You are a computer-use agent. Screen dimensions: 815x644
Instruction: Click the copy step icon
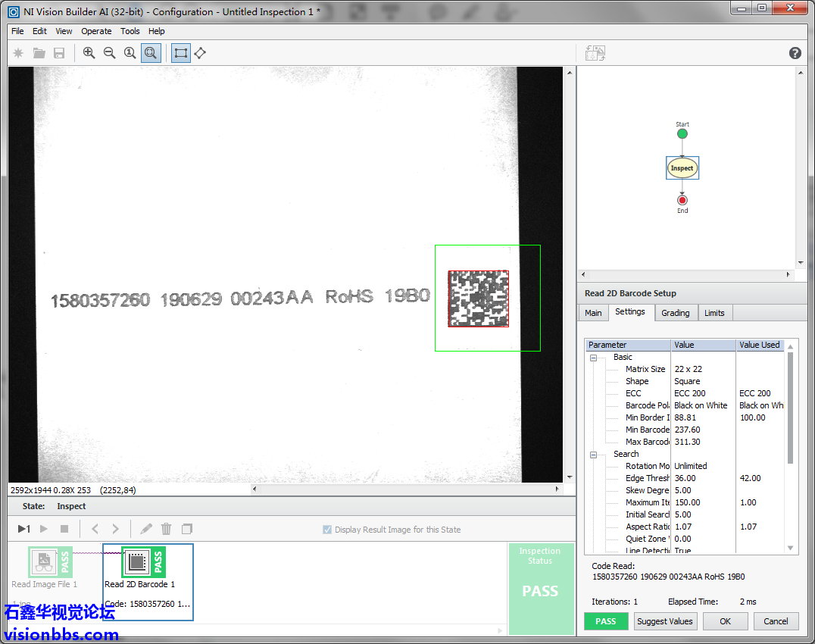tap(187, 529)
